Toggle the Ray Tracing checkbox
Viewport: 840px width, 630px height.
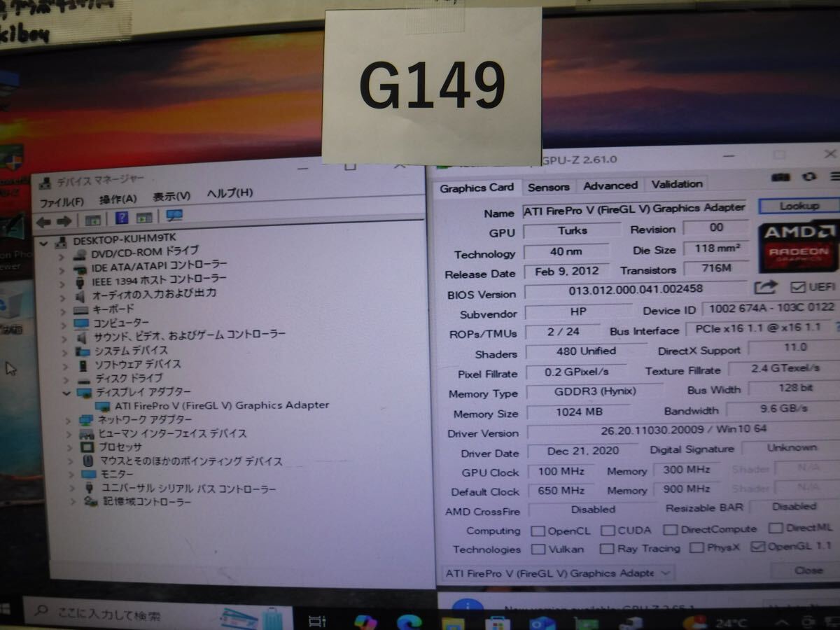607,549
